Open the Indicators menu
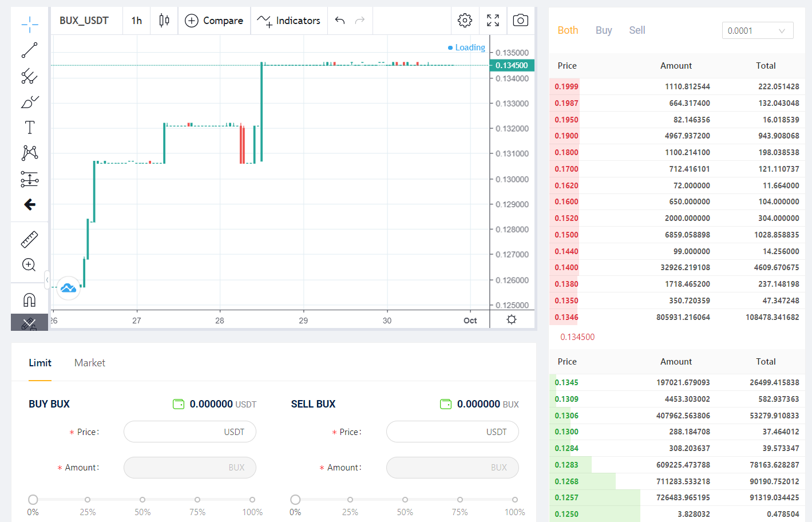 tap(289, 21)
